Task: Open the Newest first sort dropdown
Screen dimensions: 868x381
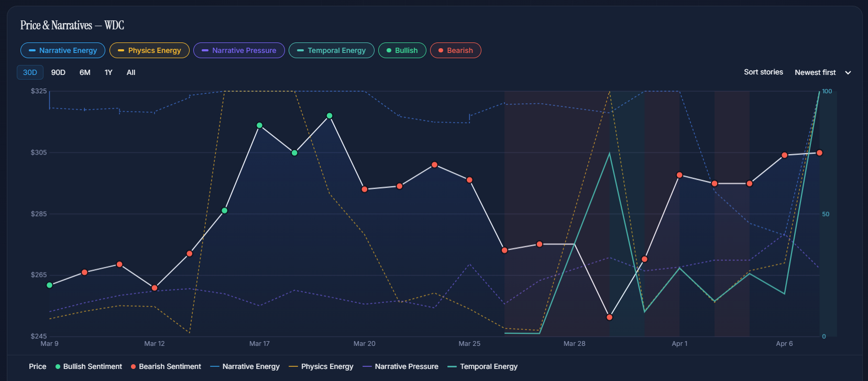Action: (815, 72)
